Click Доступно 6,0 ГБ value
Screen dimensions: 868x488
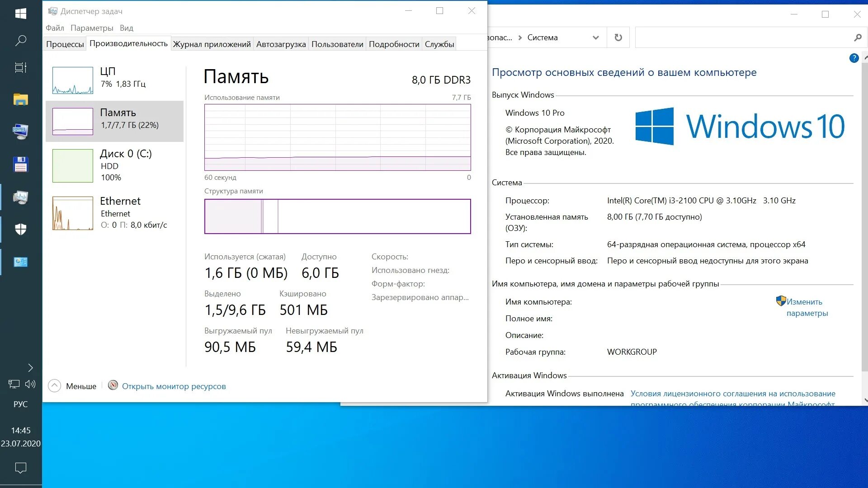(x=320, y=273)
